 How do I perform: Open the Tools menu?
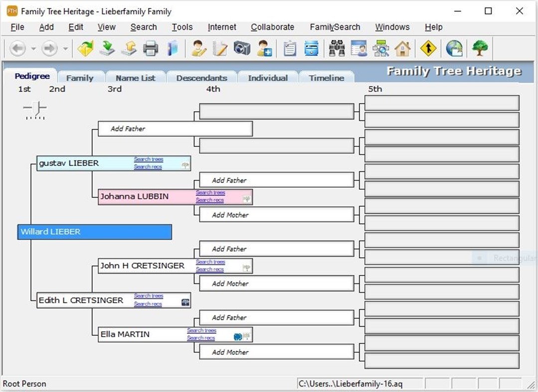click(x=181, y=27)
